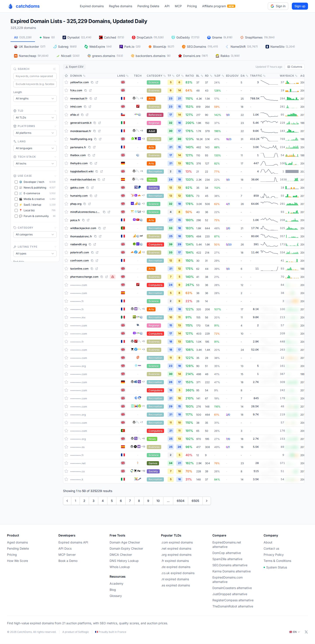315x644 pixels.
Task: Click the green Science category badge for yellowfox.com
Action: pos(153,83)
